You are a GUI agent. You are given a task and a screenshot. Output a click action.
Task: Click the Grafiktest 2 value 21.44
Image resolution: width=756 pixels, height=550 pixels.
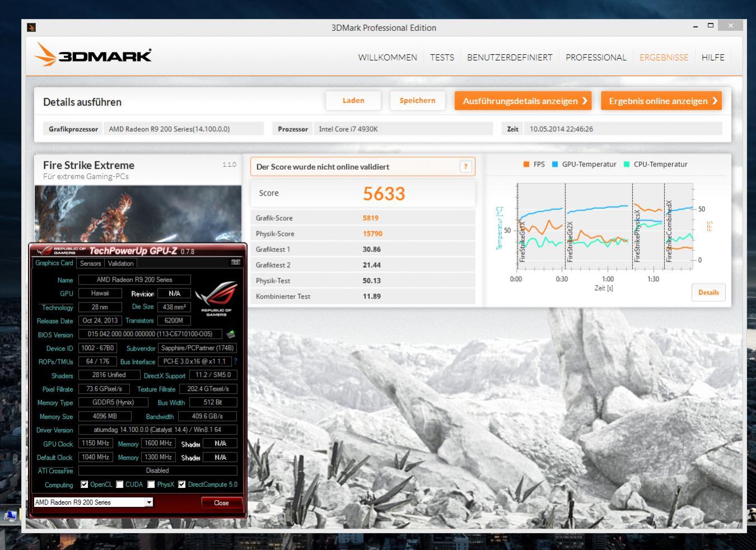372,265
